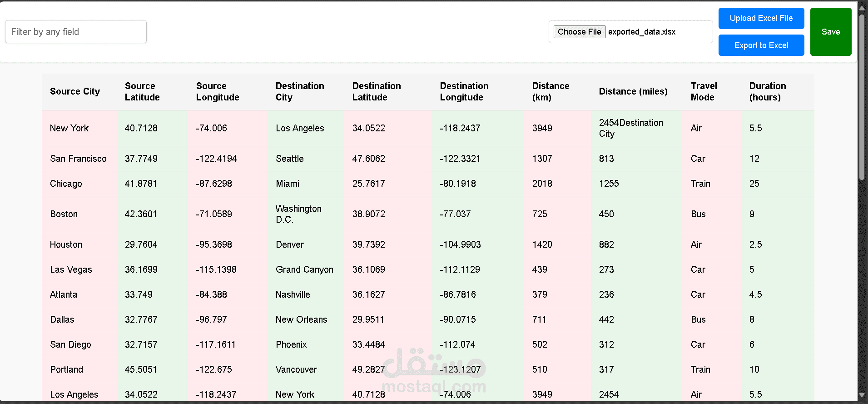
Task: Click the Destination City column header
Action: [x=300, y=91]
